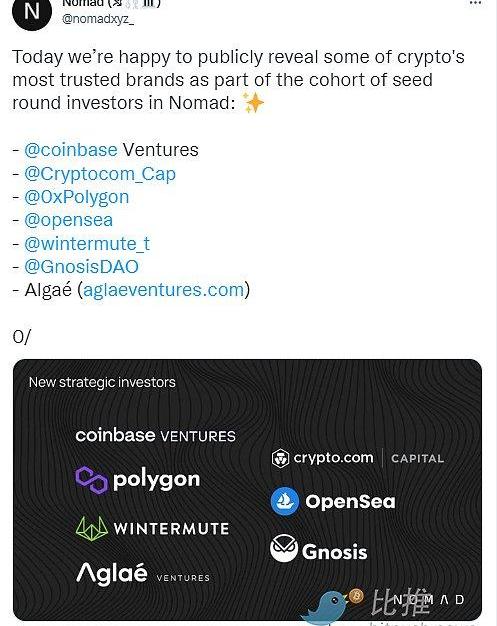This screenshot has width=497, height=626.
Task: Open the Nomad profile avatar
Action: (x=32, y=12)
